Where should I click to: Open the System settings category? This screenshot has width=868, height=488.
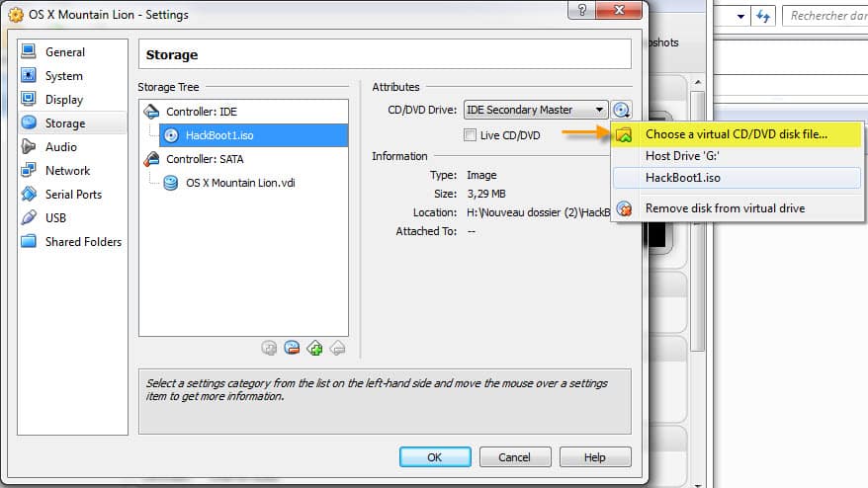pos(72,76)
